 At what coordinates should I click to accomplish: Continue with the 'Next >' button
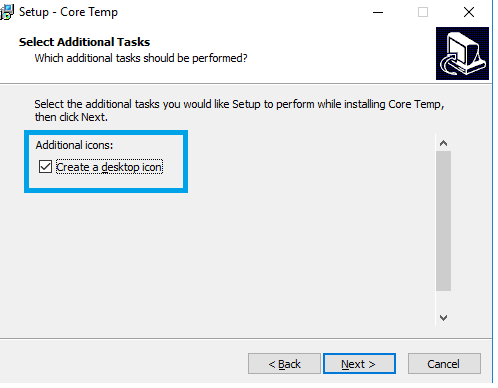coord(359,364)
